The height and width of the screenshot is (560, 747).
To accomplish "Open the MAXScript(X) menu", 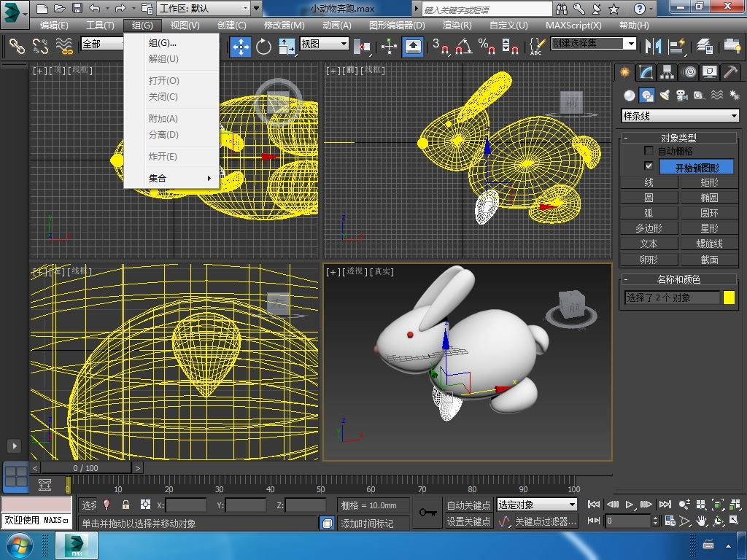I will (573, 26).
